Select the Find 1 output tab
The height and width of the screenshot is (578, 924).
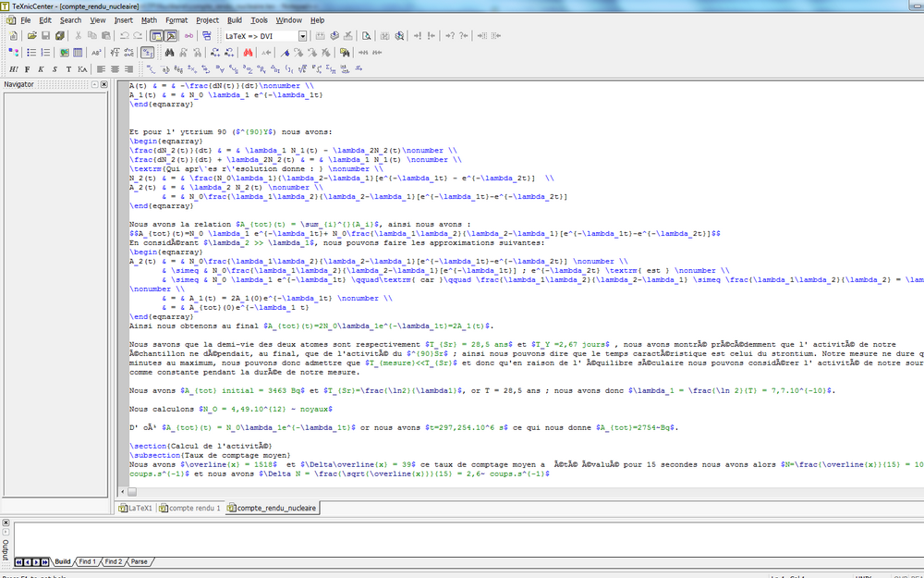(87, 561)
